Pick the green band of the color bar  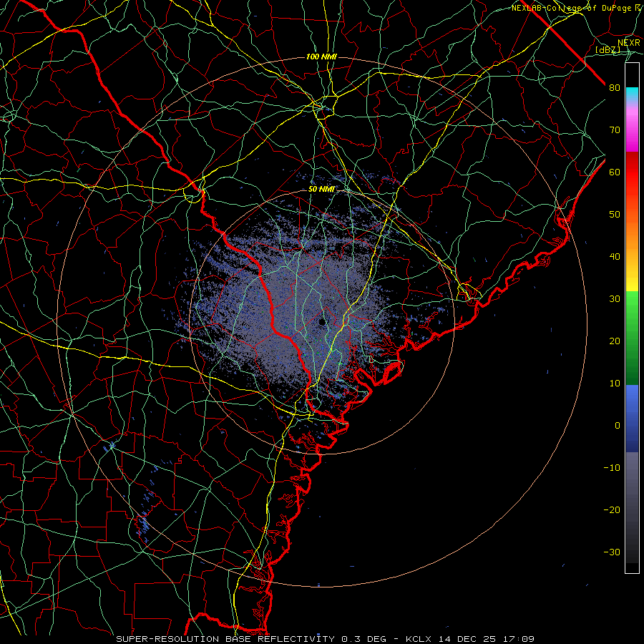pos(632,338)
